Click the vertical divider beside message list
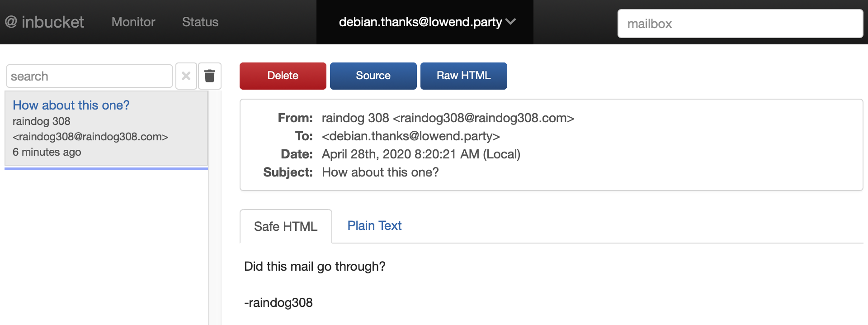This screenshot has width=868, height=325. coord(215,207)
